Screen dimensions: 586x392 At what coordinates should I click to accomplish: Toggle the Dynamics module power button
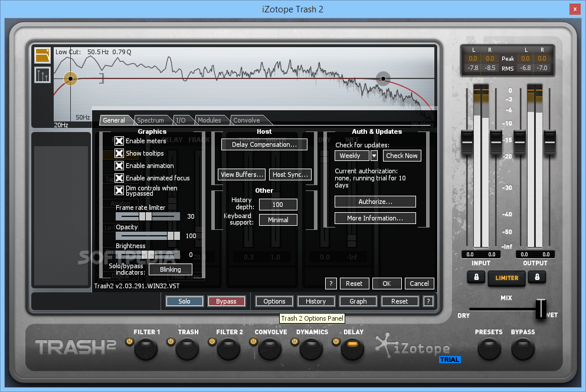pos(294,341)
